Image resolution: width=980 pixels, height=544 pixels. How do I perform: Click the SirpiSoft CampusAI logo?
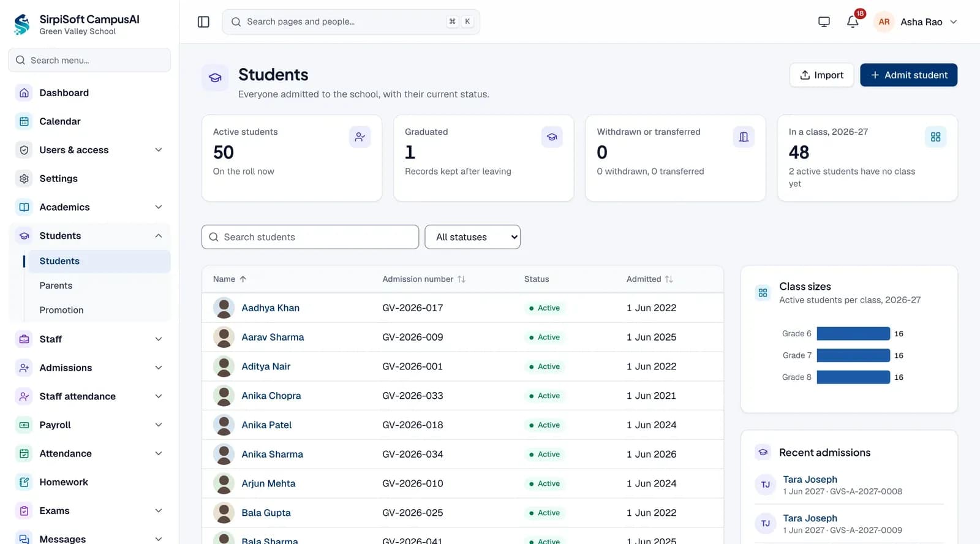tap(22, 25)
